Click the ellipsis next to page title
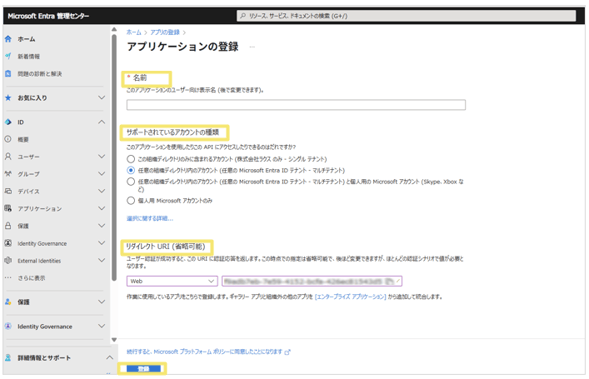This screenshot has height=379, width=589. click(252, 47)
